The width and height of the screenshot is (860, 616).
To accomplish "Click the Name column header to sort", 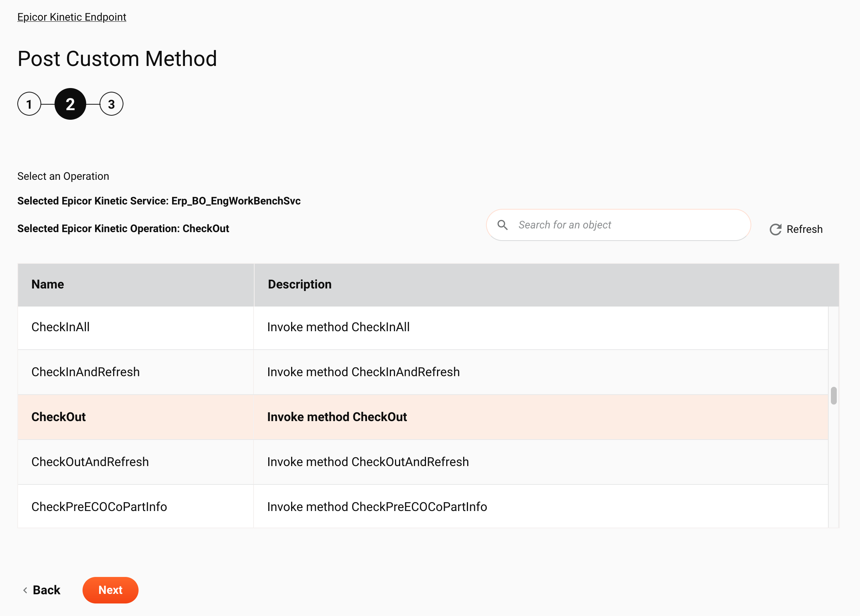I will point(47,284).
